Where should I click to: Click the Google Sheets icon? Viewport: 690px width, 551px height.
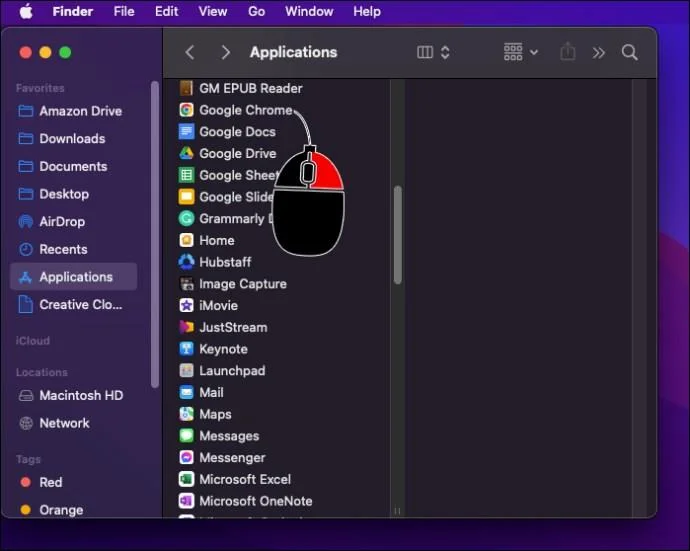coord(186,175)
